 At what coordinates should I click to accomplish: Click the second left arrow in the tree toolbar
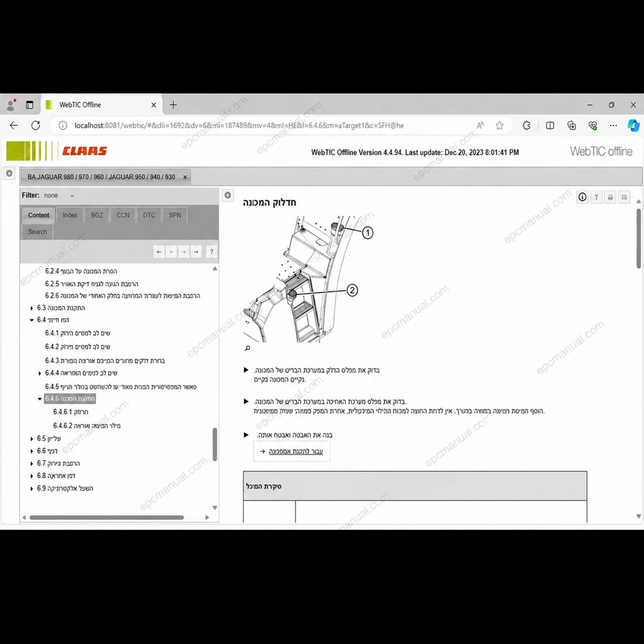(x=172, y=252)
